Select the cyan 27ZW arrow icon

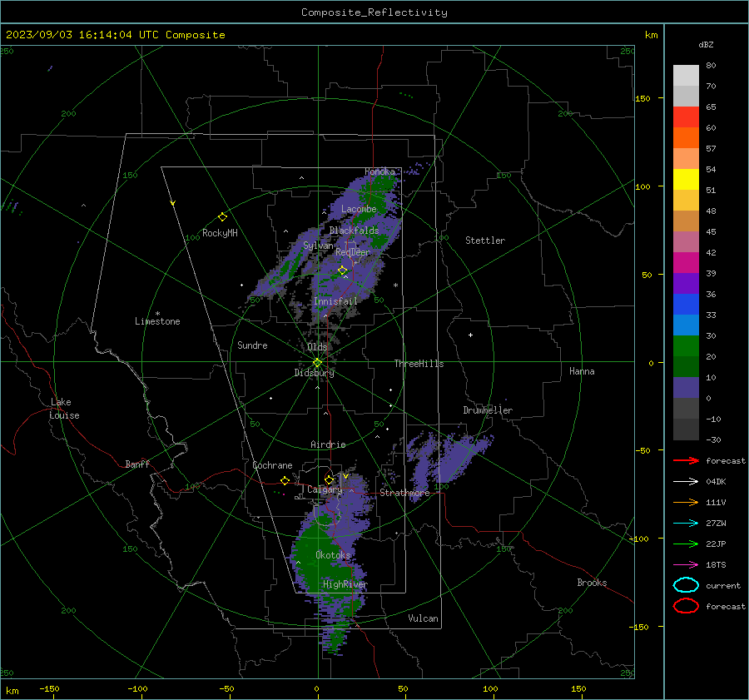pyautogui.click(x=686, y=524)
